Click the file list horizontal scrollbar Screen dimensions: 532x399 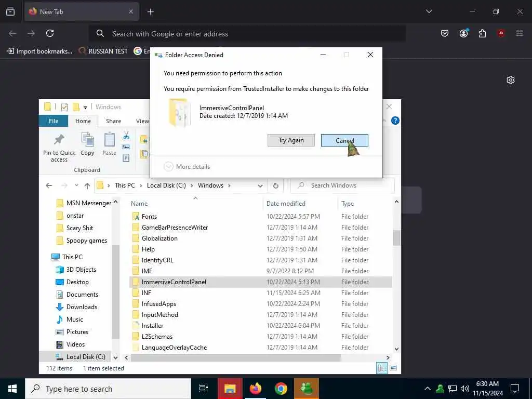[235, 357]
